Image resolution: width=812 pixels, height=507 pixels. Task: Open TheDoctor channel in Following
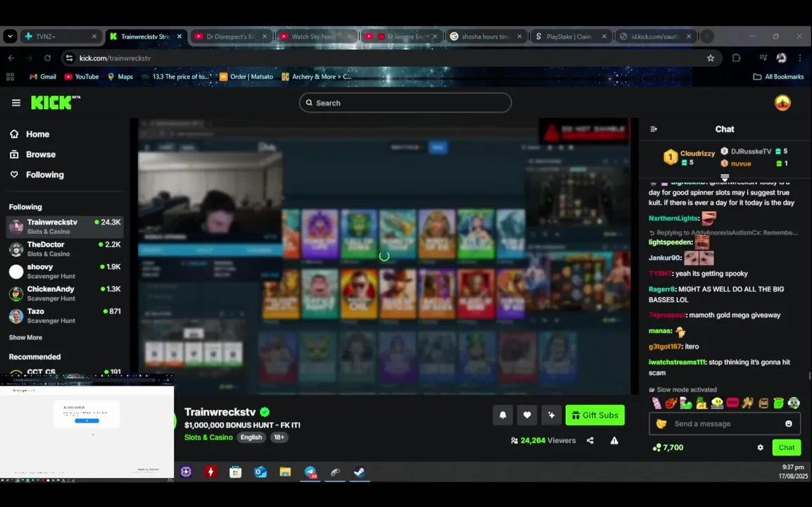pyautogui.click(x=65, y=249)
